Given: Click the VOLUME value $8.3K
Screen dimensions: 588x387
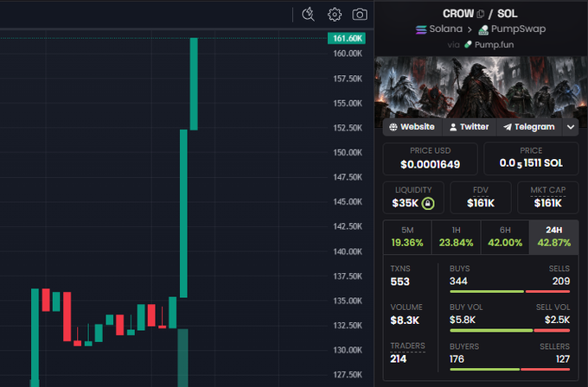Looking at the screenshot, I should [405, 320].
